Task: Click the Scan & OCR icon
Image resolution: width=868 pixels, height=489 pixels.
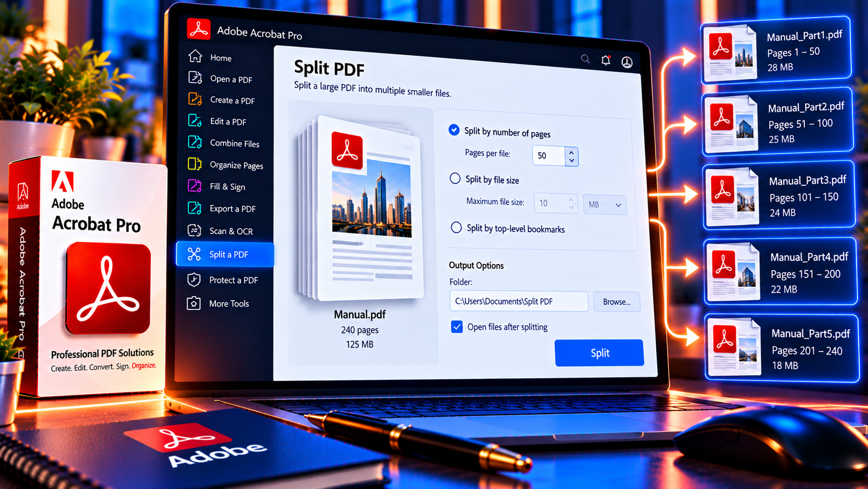Action: 194,230
